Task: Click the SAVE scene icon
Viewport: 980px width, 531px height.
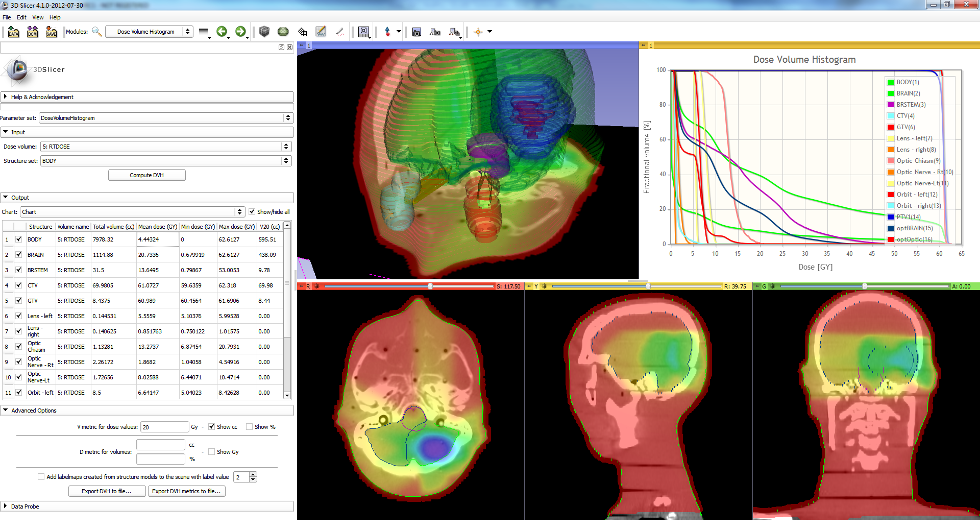Action: tap(51, 32)
